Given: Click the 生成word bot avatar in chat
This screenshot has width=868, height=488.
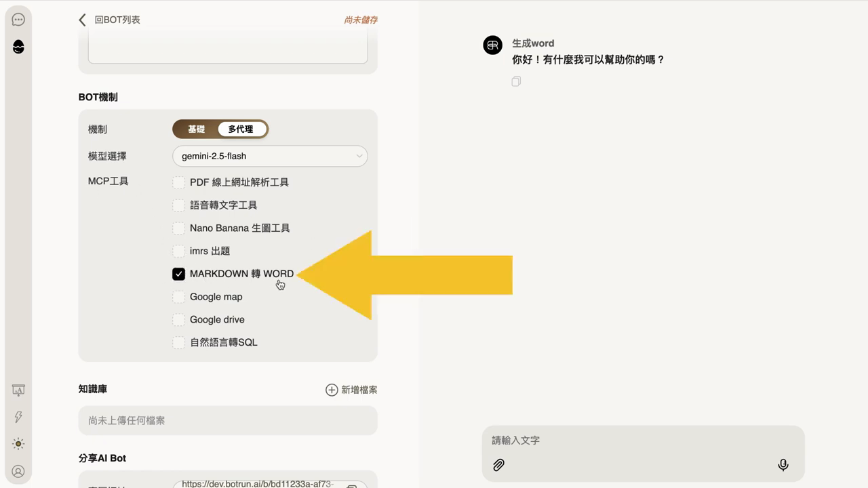Looking at the screenshot, I should click(492, 45).
